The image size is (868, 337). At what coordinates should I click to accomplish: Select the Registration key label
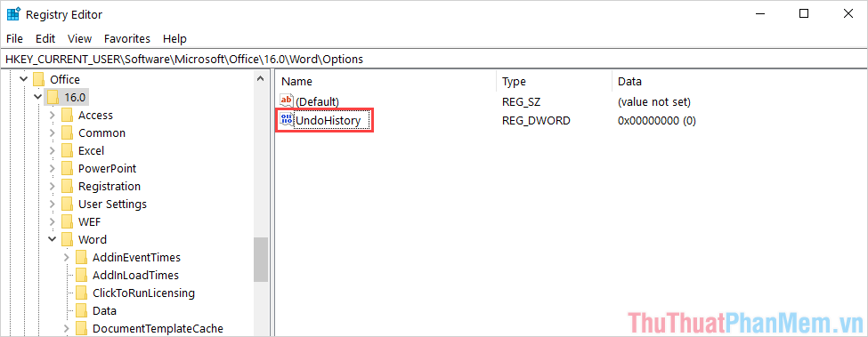(x=110, y=186)
